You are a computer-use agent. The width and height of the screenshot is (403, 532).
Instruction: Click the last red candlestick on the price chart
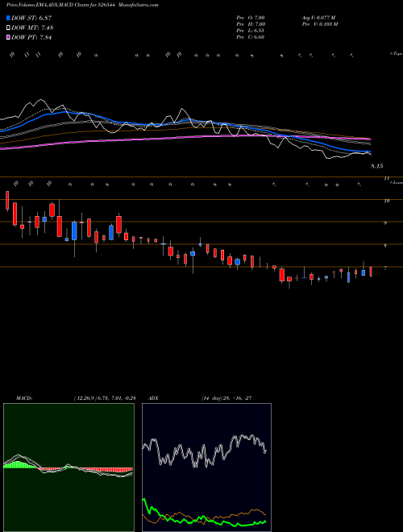click(371, 272)
